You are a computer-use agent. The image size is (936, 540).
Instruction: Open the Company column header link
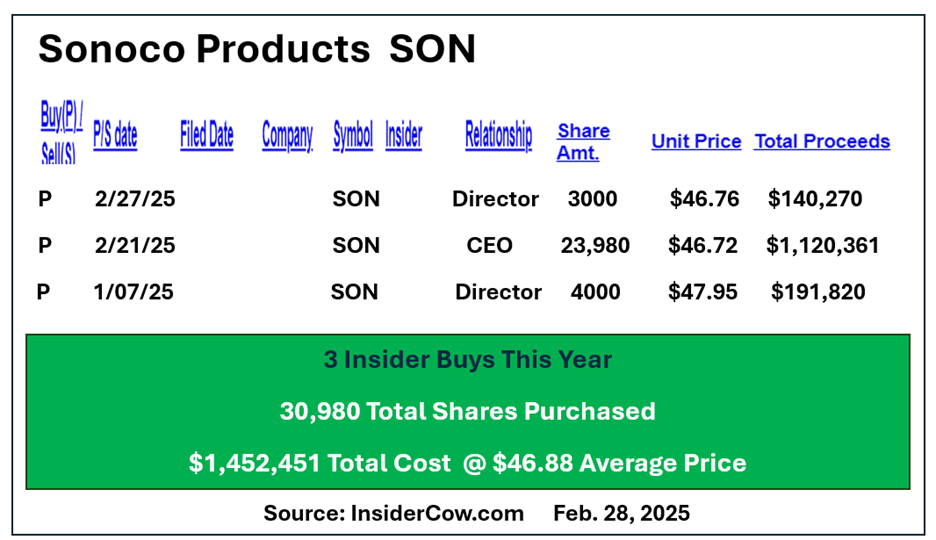click(288, 135)
